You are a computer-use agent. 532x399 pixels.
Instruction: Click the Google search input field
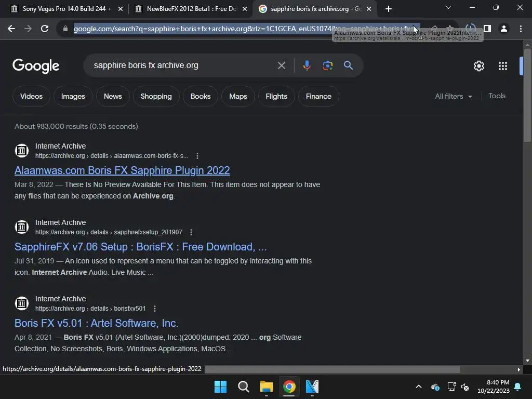183,65
